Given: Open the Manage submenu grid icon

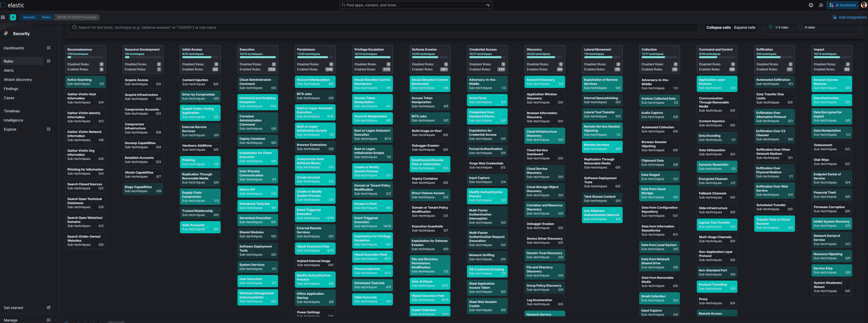Looking at the screenshot, I should [x=49, y=320].
